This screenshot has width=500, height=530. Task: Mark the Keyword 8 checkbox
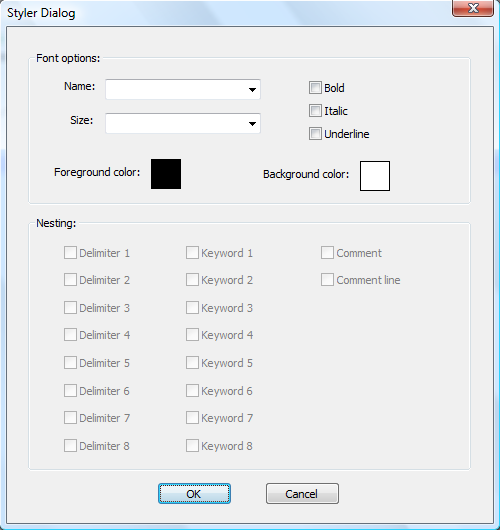click(192, 445)
